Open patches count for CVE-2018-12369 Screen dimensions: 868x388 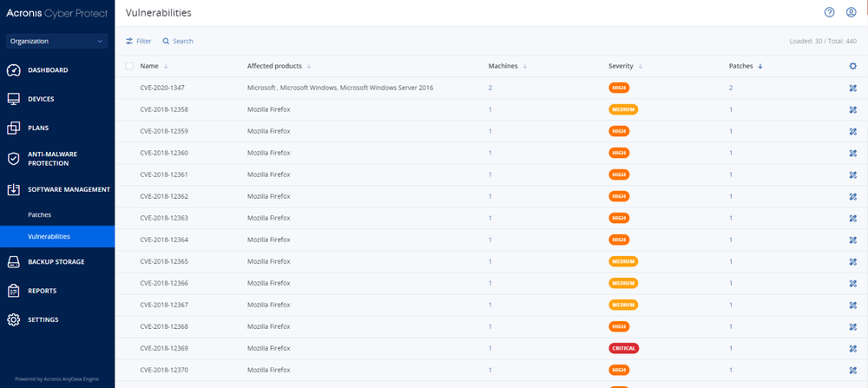(x=731, y=348)
